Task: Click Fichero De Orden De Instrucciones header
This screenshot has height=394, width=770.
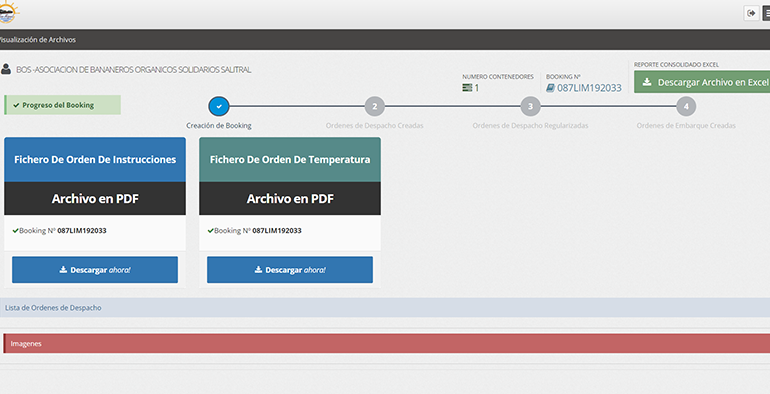Action: tap(95, 160)
